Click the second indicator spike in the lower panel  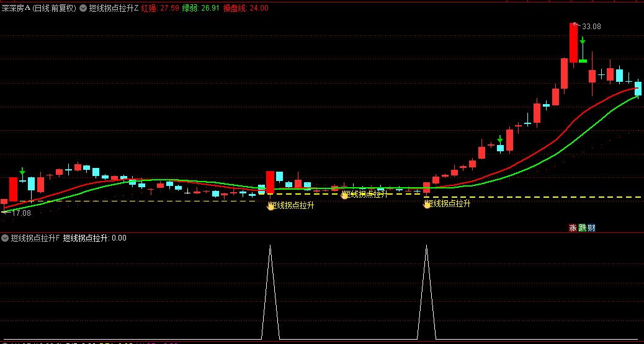point(426,293)
